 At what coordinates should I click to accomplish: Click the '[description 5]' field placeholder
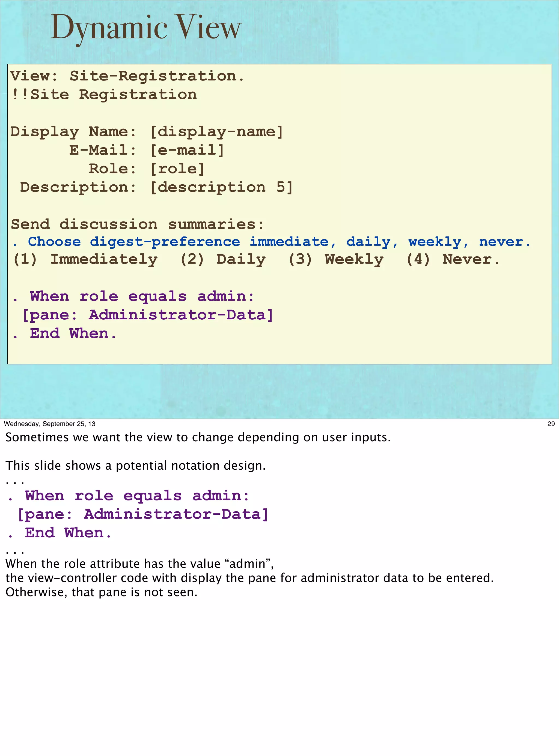221,187
